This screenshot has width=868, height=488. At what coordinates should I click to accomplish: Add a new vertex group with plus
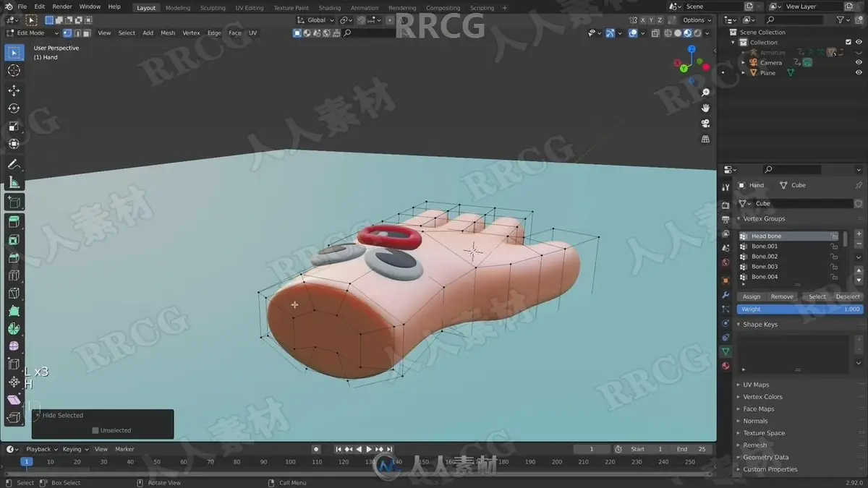859,234
